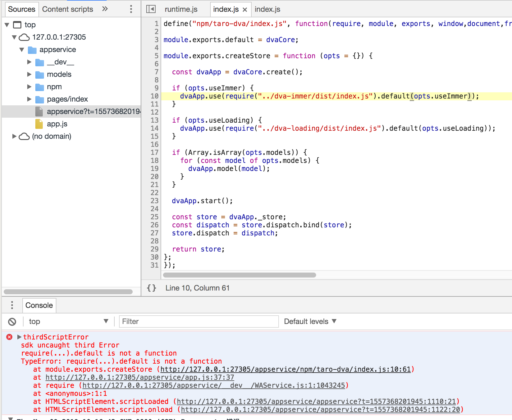Click the red error icon beside thirdScriptError

tap(9, 337)
